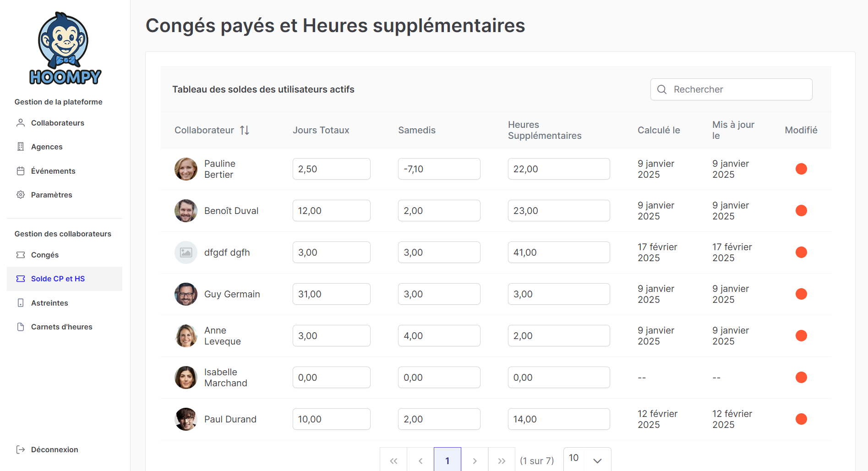Click the Carnets d'heures document icon
This screenshot has width=868, height=471.
pos(21,327)
